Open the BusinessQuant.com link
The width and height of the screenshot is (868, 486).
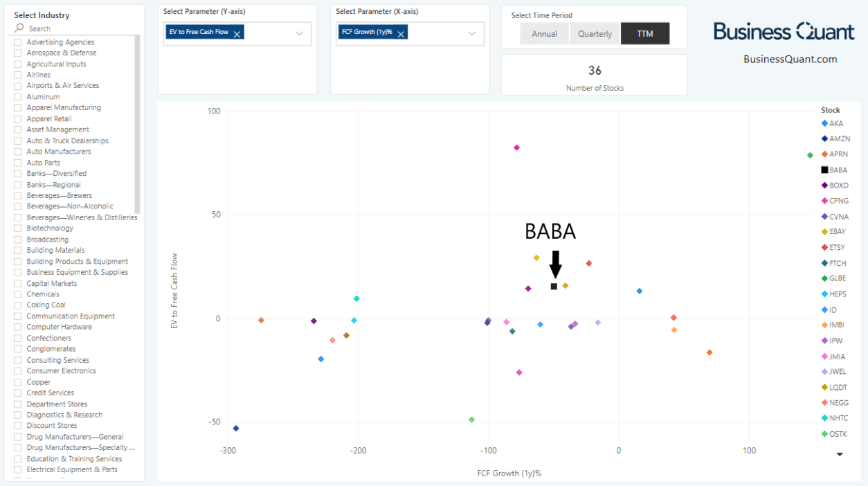790,60
